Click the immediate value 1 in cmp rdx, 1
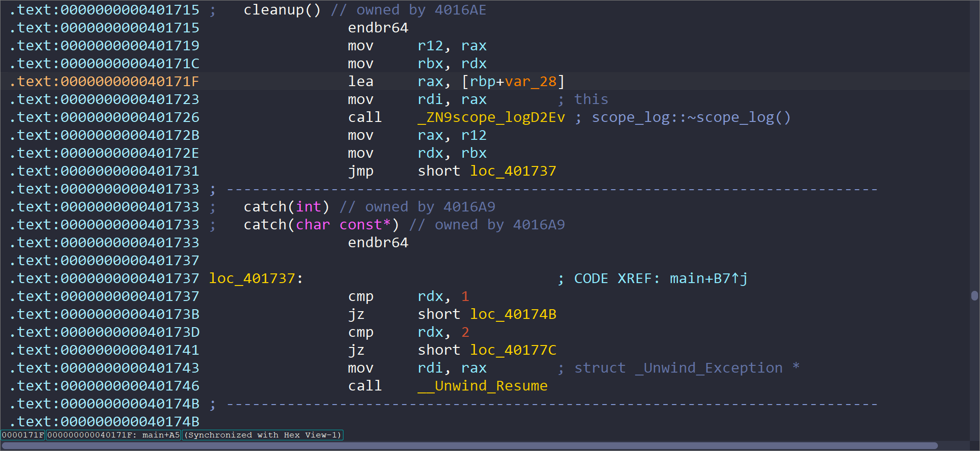 465,296
